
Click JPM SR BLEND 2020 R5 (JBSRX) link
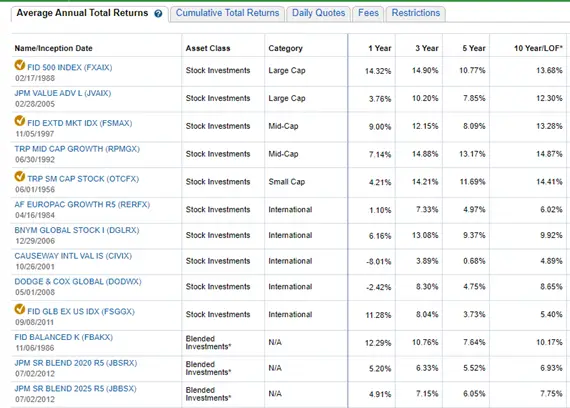coord(76,363)
